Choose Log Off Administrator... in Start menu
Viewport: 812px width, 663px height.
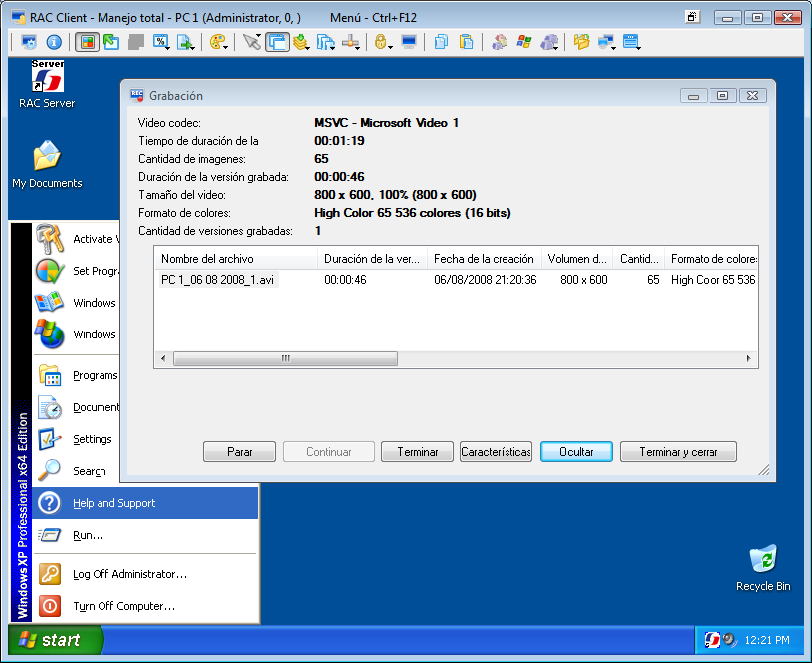145,574
